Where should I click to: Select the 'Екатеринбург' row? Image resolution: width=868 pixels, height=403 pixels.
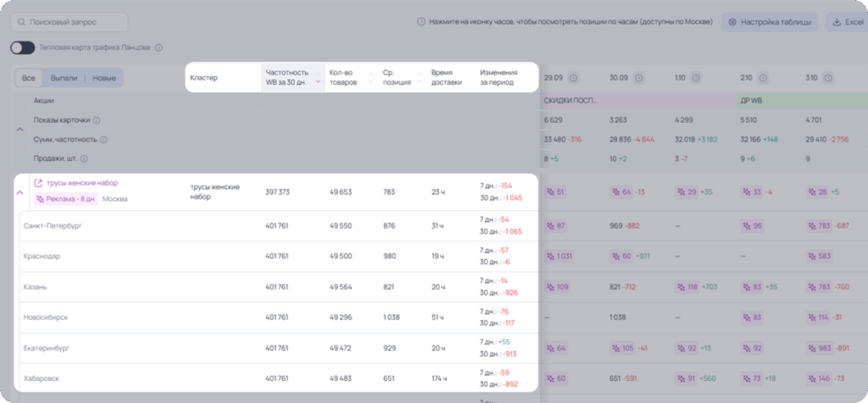(x=278, y=348)
